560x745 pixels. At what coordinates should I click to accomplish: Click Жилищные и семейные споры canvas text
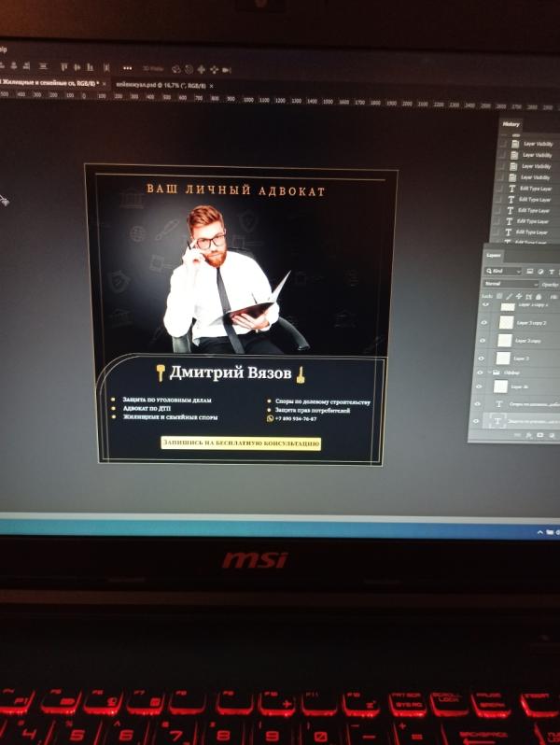pos(170,417)
